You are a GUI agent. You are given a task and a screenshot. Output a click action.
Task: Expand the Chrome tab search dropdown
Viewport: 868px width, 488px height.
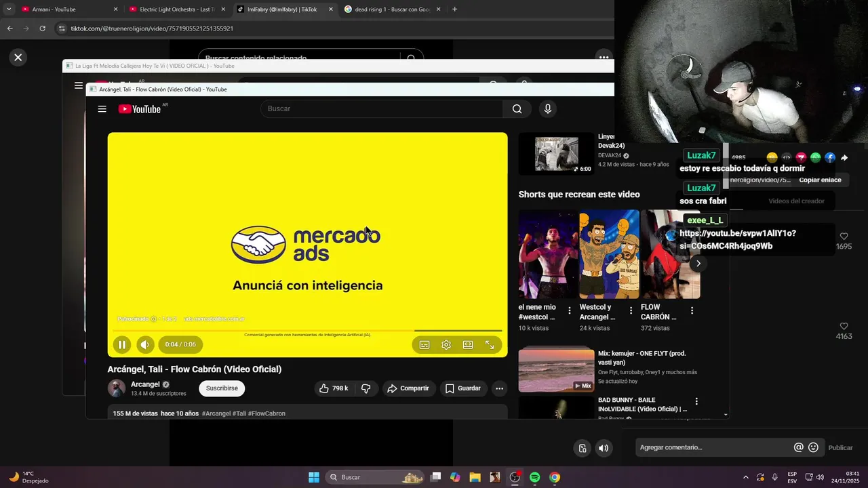9,9
